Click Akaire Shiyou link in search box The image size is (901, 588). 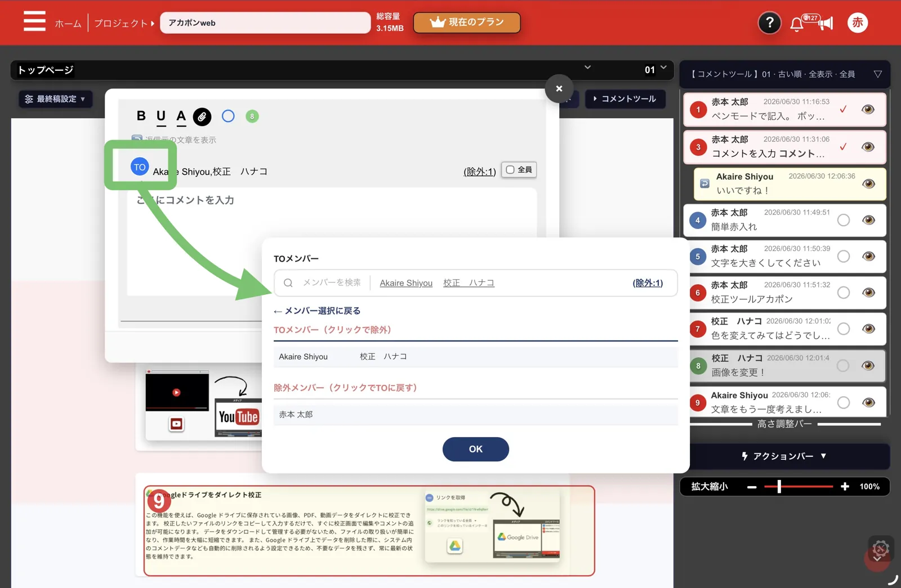(406, 283)
